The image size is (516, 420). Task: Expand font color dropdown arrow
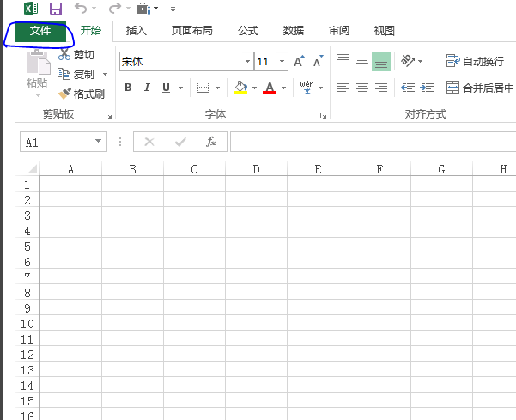coord(283,88)
